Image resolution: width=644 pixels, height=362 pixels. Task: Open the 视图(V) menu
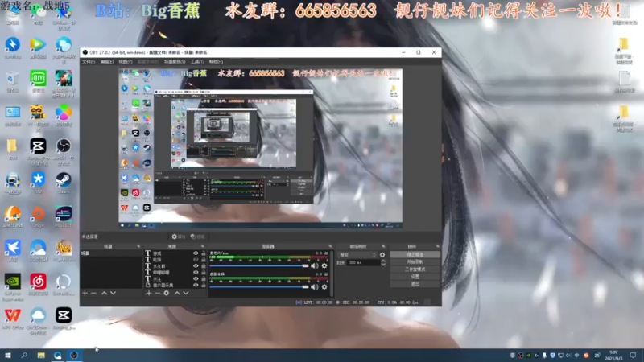pyautogui.click(x=126, y=62)
